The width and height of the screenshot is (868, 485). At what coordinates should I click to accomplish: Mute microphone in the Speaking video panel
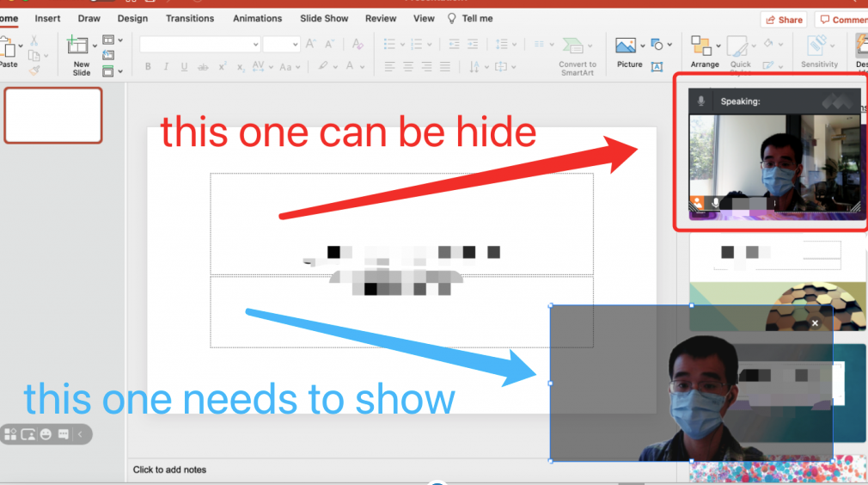click(715, 203)
